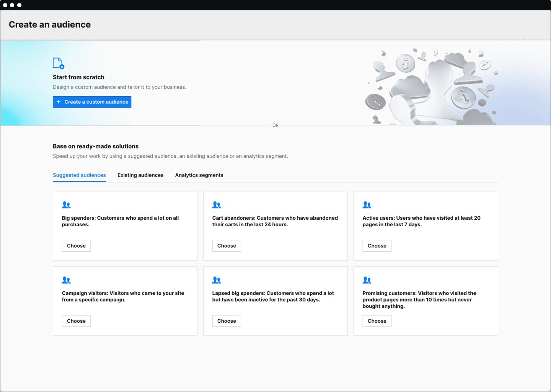Click the Big spenders audience icon

pyautogui.click(x=66, y=205)
